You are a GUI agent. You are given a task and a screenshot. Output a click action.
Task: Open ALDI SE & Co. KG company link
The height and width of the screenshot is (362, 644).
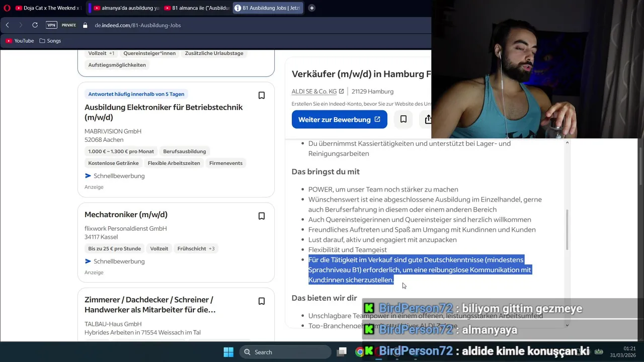point(317,92)
